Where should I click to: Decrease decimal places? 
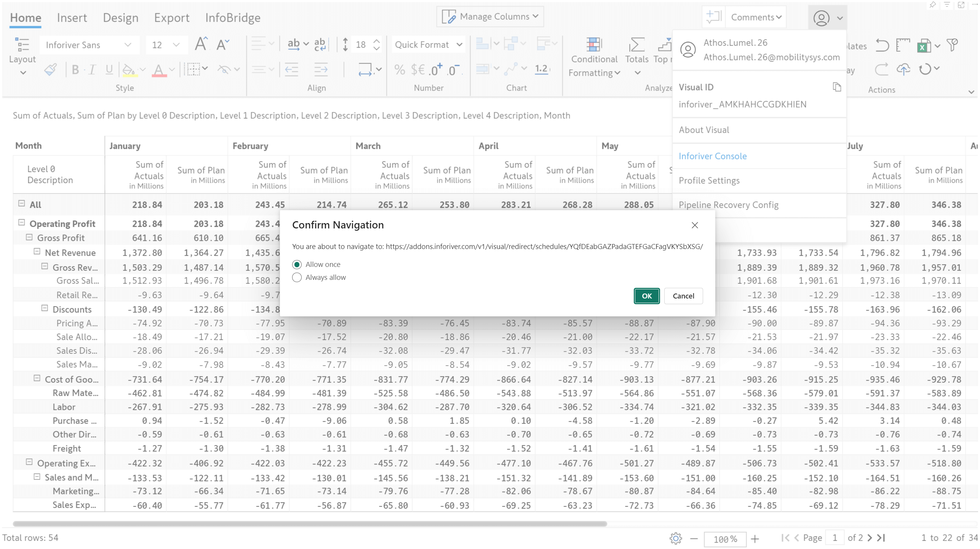point(454,70)
